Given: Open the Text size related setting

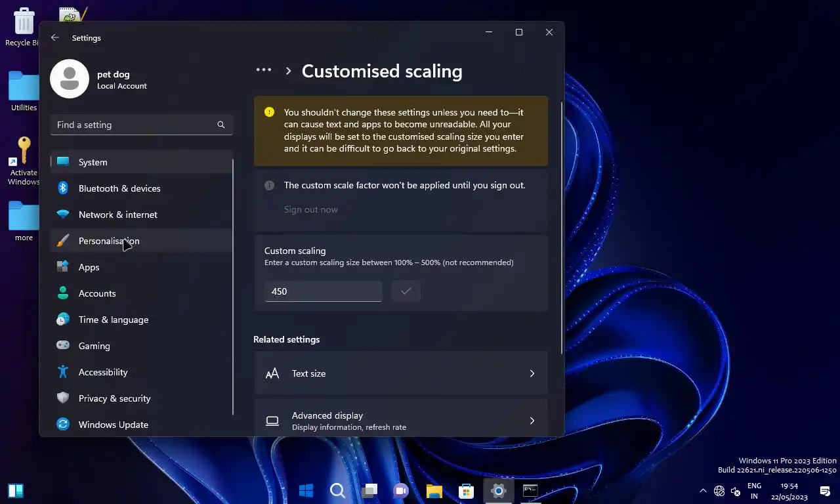Looking at the screenshot, I should [x=401, y=373].
